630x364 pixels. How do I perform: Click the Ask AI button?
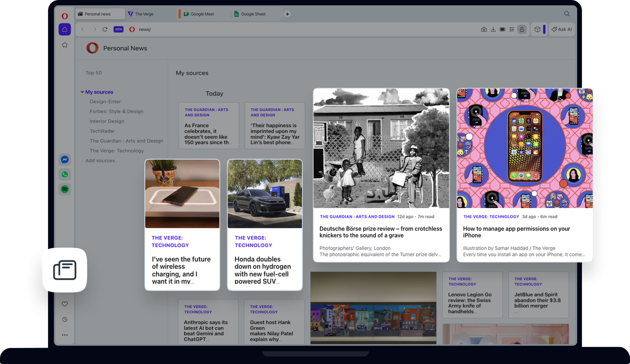[x=562, y=29]
